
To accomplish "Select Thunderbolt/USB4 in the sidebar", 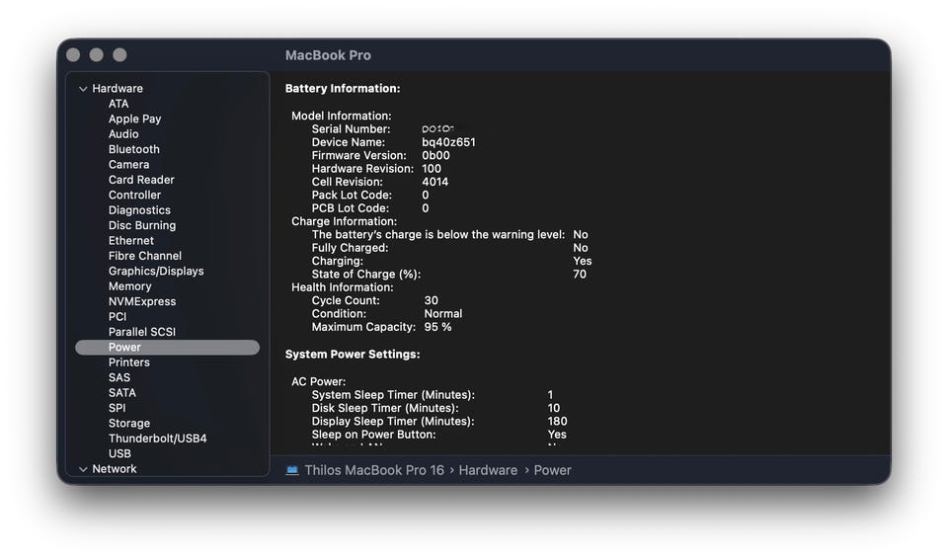I will pos(158,439).
